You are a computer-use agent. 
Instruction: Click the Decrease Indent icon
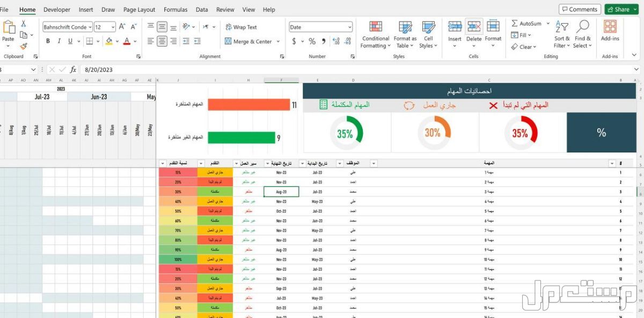pos(187,41)
